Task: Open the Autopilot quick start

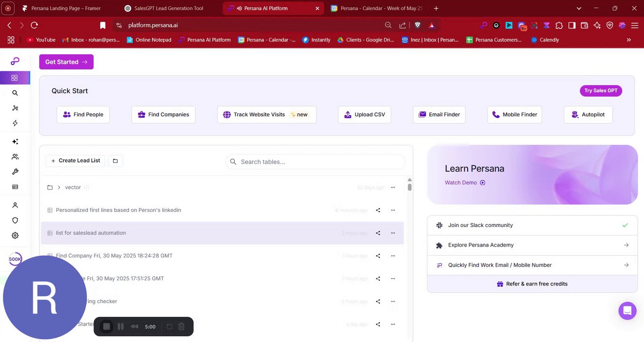Action: tap(588, 114)
